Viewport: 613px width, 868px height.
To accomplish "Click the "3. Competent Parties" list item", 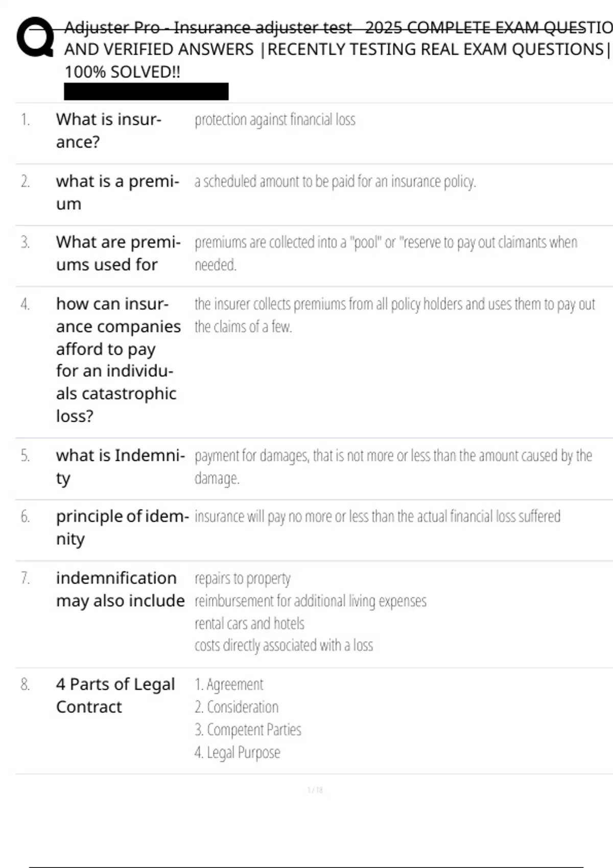I will click(x=248, y=730).
